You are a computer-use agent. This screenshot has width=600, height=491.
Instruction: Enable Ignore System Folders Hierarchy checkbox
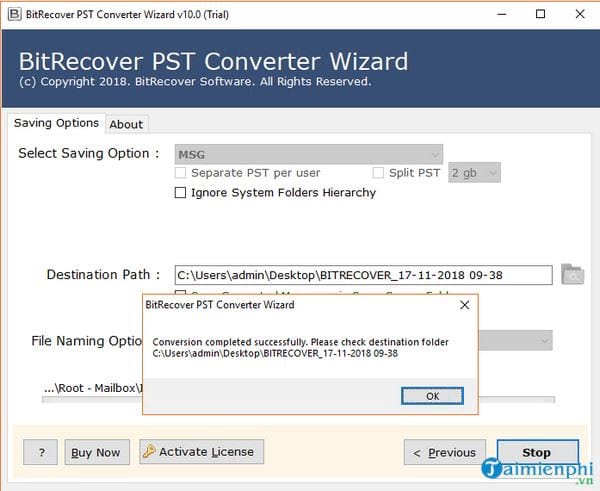click(180, 192)
